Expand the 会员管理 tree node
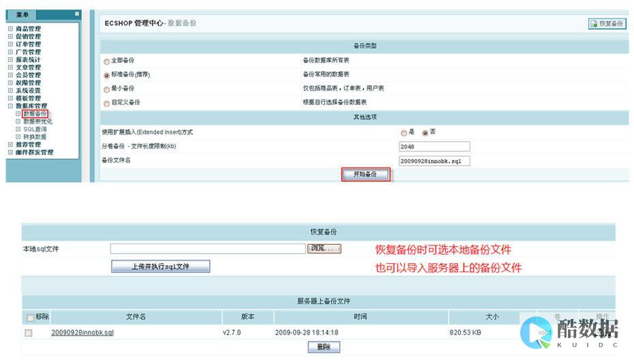Screen dimensions: 634x364 click(x=10, y=75)
